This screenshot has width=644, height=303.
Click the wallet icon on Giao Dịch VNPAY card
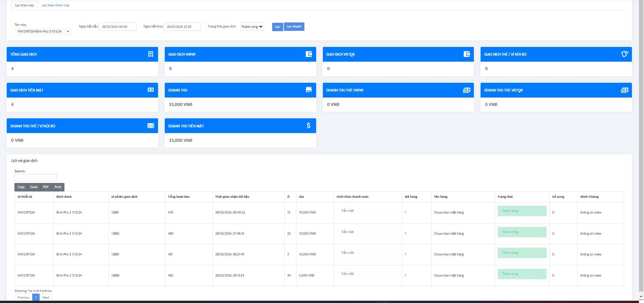click(x=309, y=54)
